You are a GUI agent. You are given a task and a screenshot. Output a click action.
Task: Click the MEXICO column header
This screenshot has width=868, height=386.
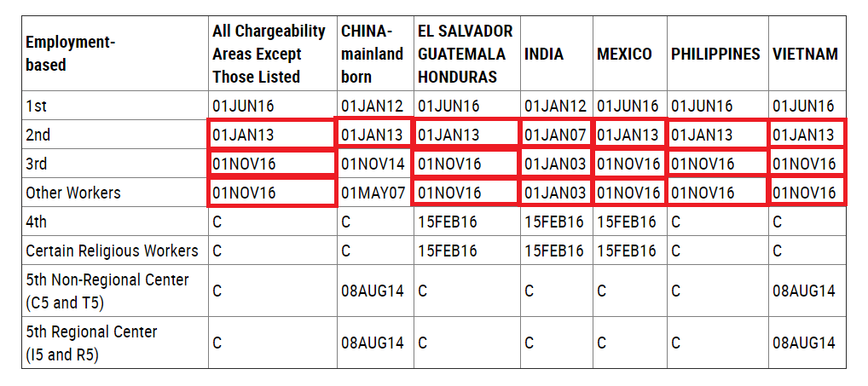(624, 54)
